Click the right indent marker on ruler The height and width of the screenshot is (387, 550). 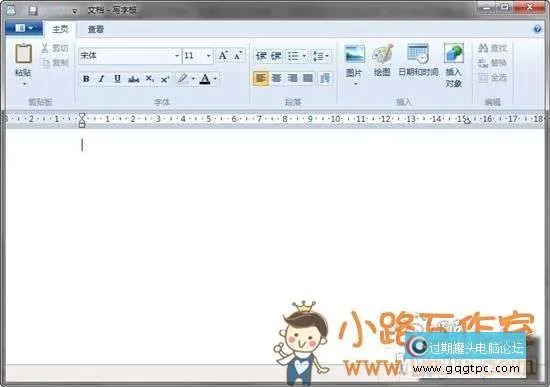467,121
